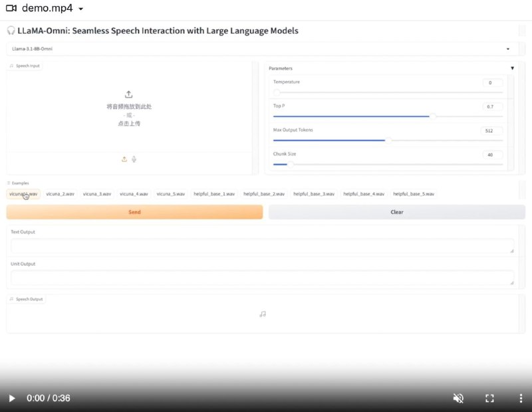Click the Text Output text area
Image resolution: width=532 pixels, height=412 pixels.
pyautogui.click(x=263, y=246)
